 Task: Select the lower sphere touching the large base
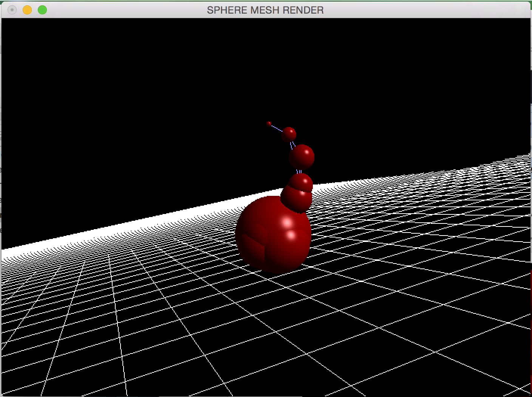296,200
